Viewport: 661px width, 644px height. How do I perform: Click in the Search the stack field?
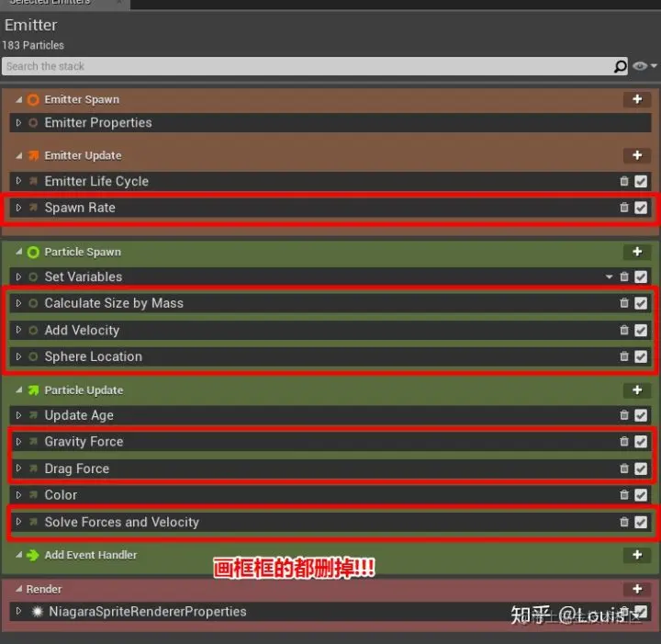tap(315, 66)
